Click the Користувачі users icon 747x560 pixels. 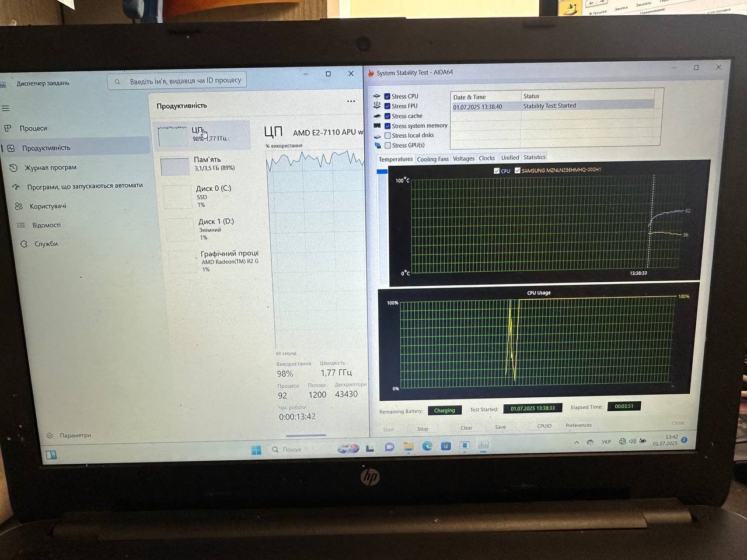(x=19, y=206)
